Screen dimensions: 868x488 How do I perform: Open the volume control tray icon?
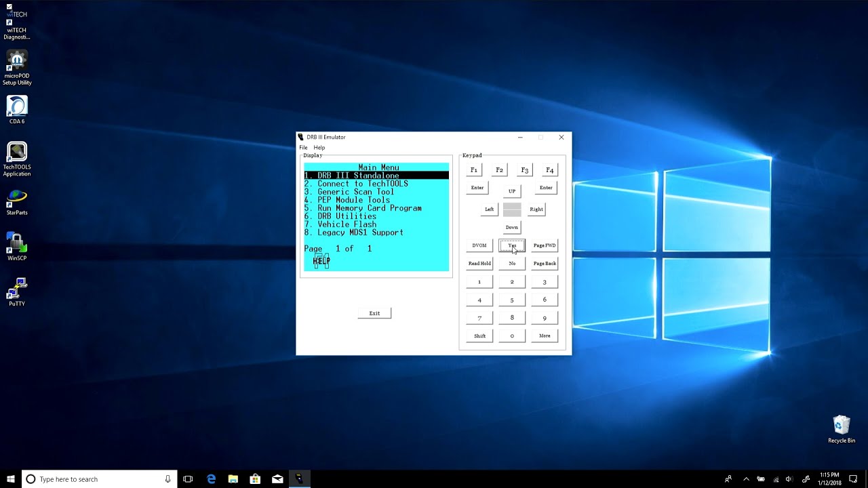point(791,479)
